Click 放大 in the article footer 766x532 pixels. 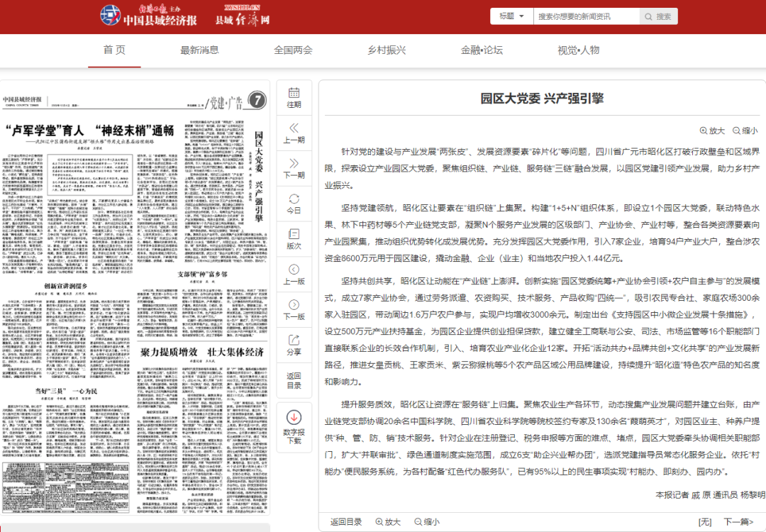coord(388,522)
